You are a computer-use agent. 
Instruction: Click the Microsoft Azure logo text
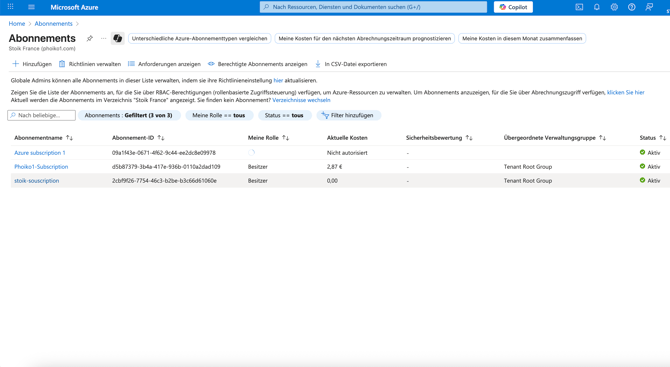[x=74, y=7]
